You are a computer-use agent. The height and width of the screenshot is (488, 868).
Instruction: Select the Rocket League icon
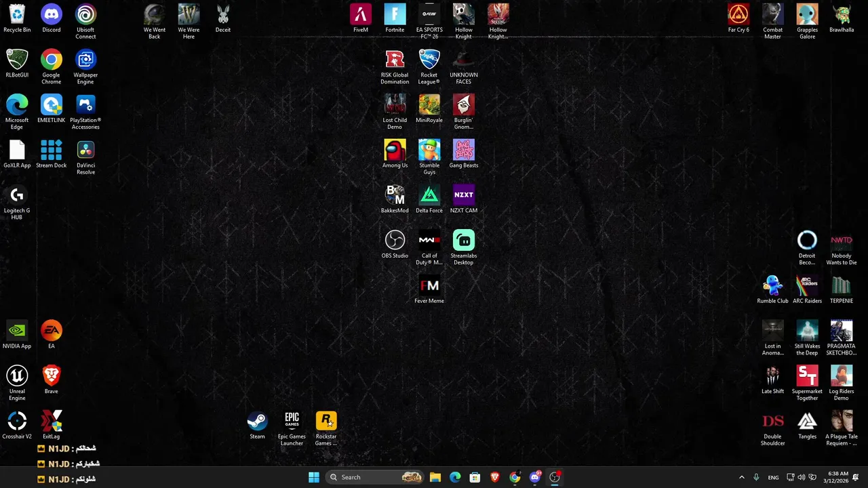tap(429, 67)
